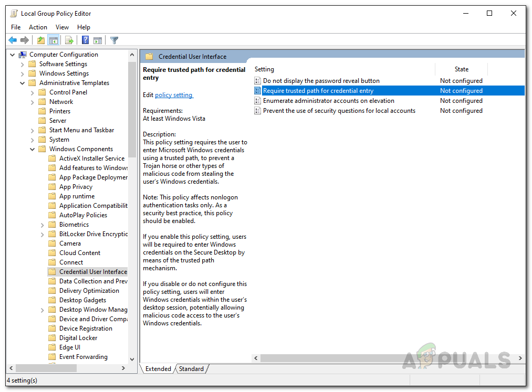The image size is (532, 392).
Task: Select the Cloud Content tree item
Action: (x=80, y=253)
